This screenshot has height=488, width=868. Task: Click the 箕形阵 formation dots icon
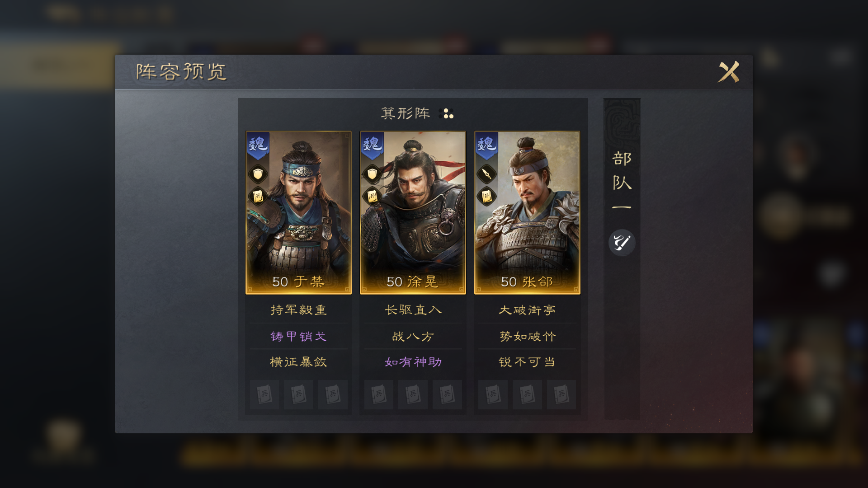tap(446, 113)
